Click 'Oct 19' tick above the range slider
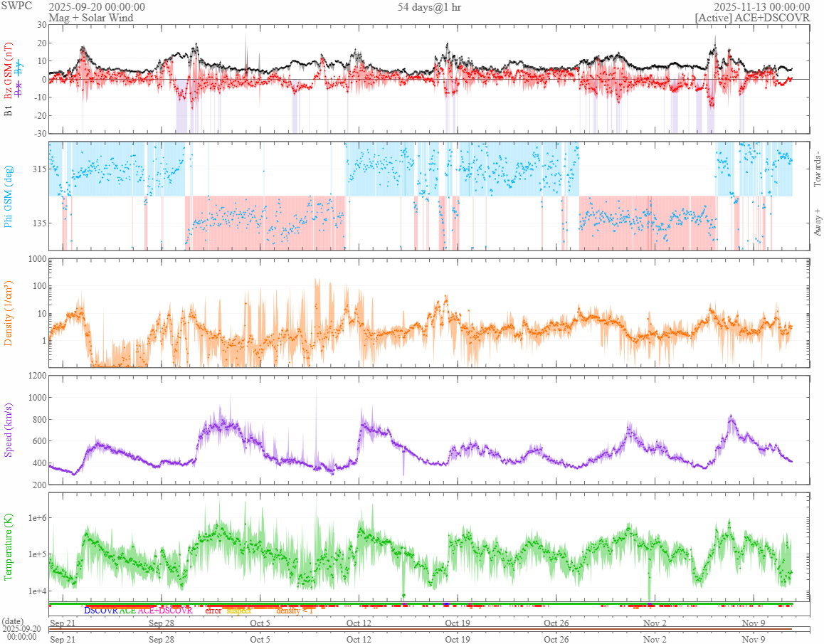 [x=458, y=623]
